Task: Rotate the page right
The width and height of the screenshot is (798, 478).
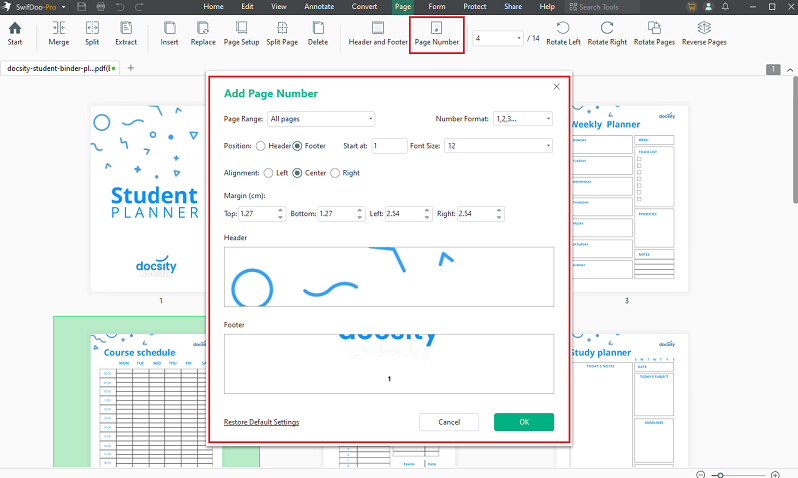Action: (x=607, y=34)
